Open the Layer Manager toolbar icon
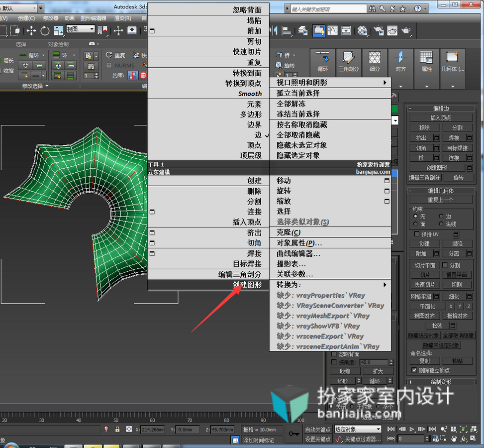Image resolution: width=484 pixels, height=448 pixels. tap(302, 30)
